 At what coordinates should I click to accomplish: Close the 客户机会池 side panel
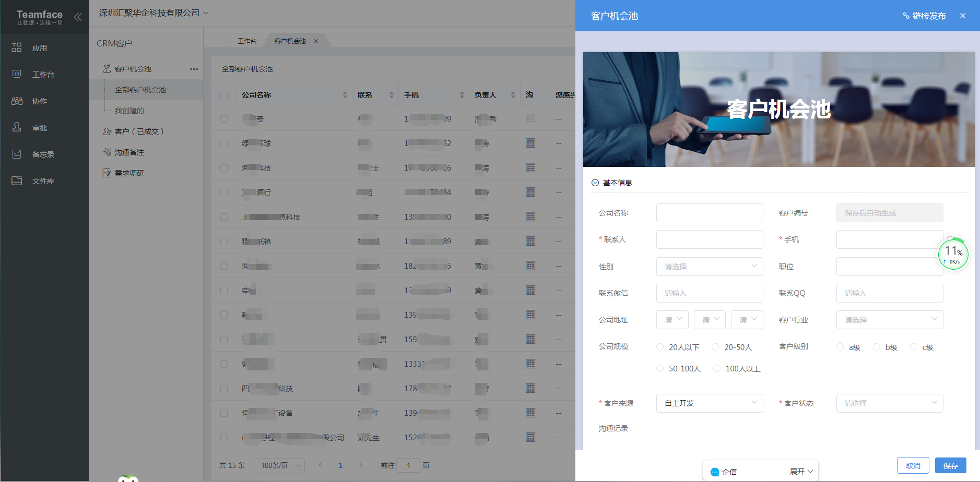click(x=963, y=16)
